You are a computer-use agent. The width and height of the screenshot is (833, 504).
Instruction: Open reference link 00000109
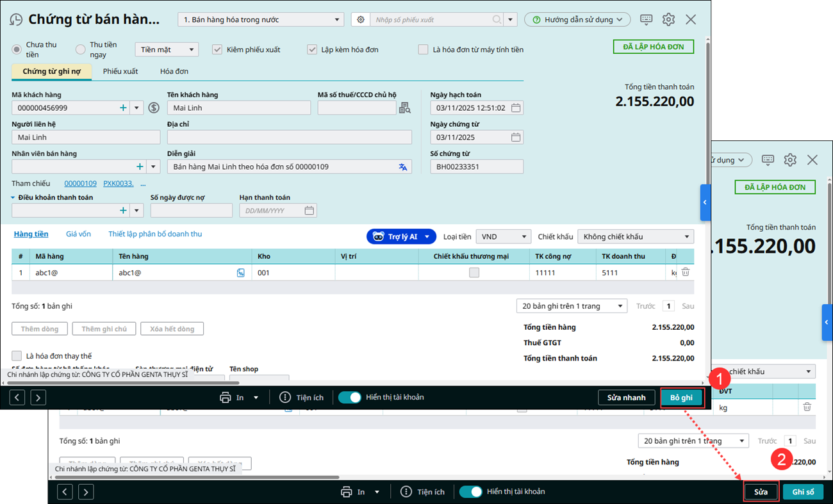coord(80,184)
